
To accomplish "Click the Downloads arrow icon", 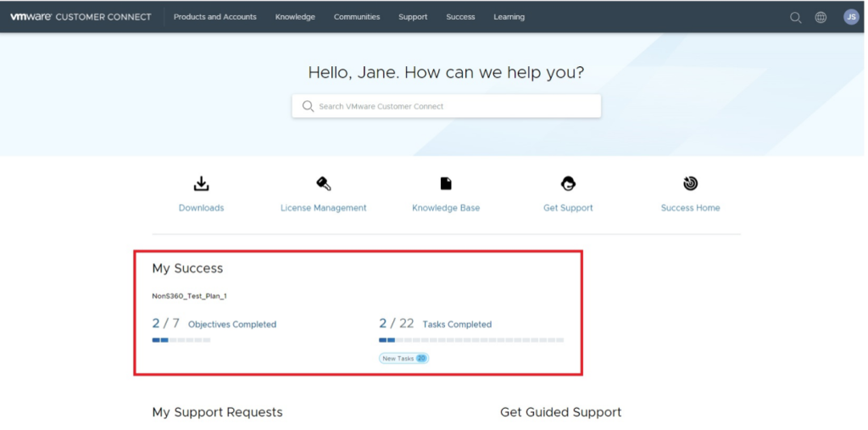I will [x=201, y=183].
